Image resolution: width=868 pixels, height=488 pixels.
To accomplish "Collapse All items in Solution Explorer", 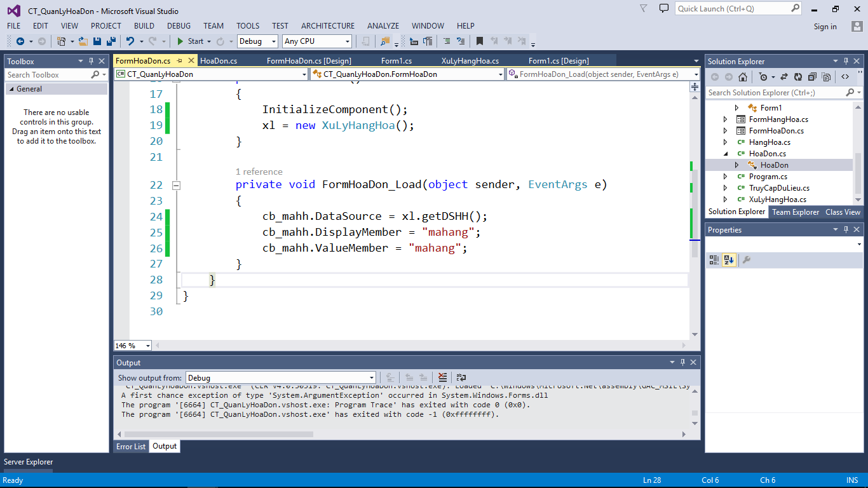I will coord(813,77).
